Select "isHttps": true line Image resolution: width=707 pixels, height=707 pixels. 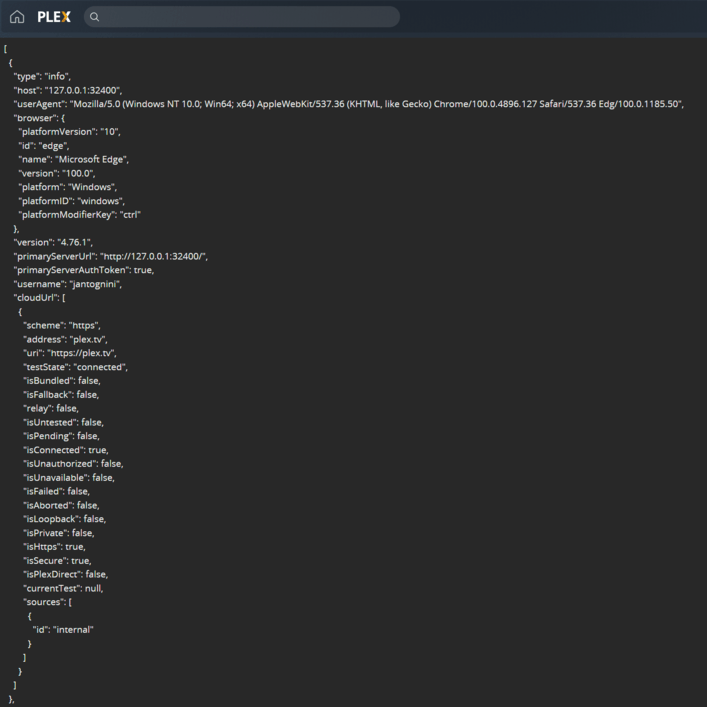click(x=54, y=546)
